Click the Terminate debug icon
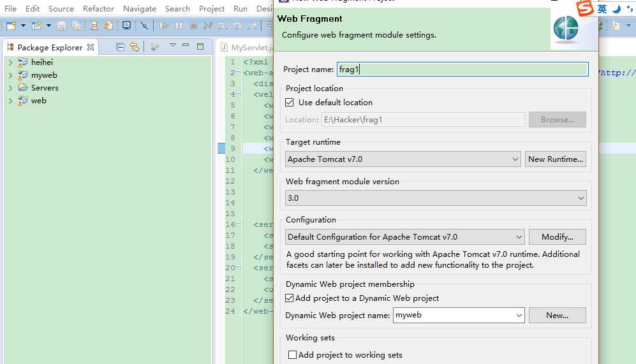This screenshot has height=364, width=636. pos(193,25)
